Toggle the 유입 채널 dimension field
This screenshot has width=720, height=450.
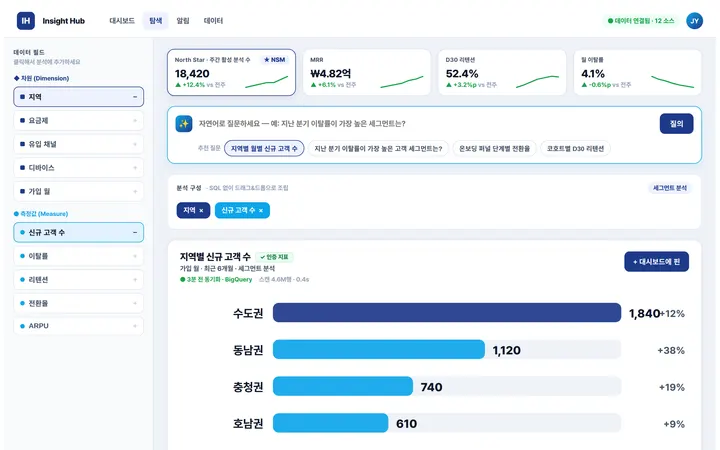point(79,144)
